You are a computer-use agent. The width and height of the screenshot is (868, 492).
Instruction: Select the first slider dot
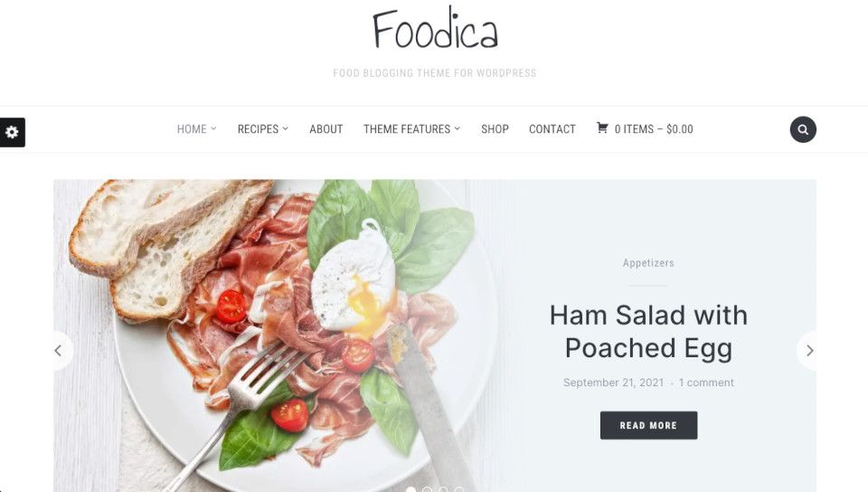click(410, 490)
